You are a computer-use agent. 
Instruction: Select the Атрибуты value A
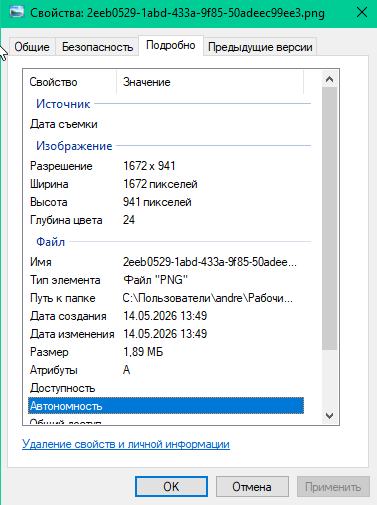[126, 370]
